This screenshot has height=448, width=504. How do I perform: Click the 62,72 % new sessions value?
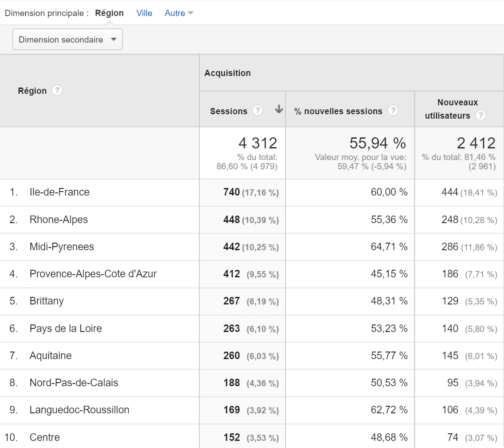click(x=389, y=410)
